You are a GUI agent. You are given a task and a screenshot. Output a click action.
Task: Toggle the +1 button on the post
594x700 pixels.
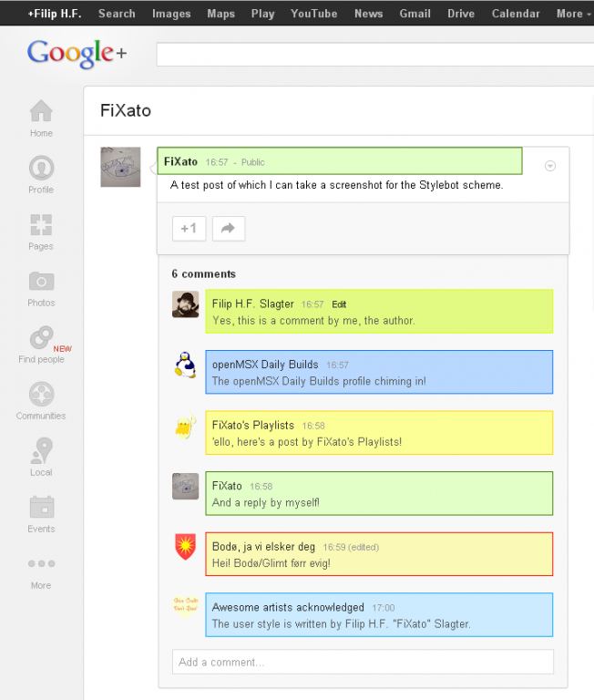[189, 229]
